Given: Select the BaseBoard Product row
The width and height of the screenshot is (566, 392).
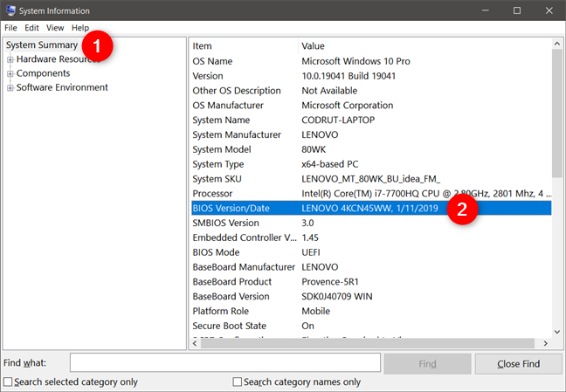Looking at the screenshot, I should tap(371, 281).
